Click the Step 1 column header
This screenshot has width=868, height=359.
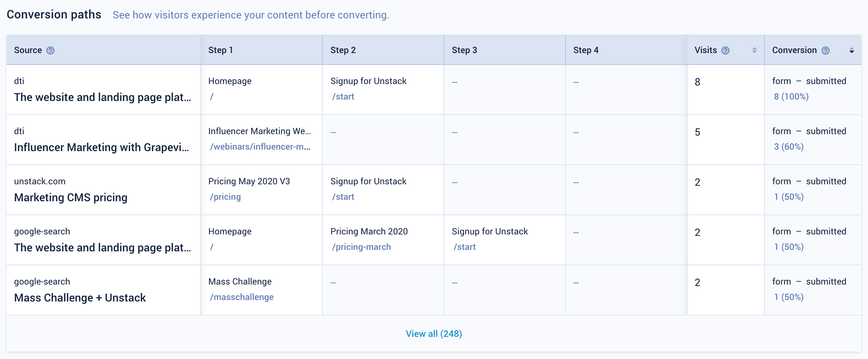[221, 50]
